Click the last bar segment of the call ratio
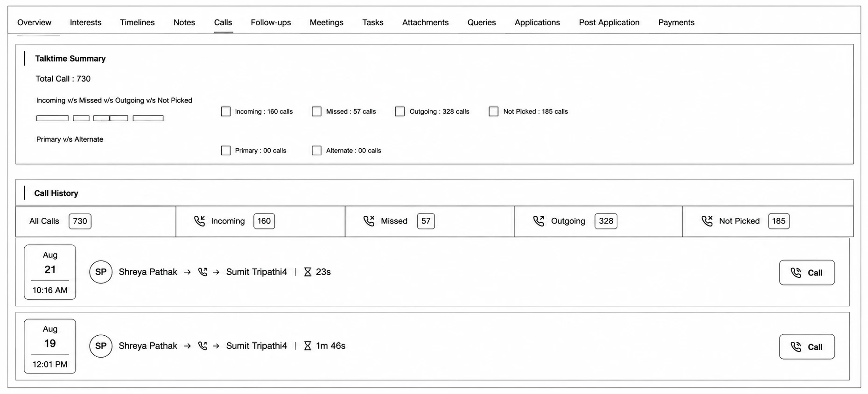868x394 pixels. [148, 118]
